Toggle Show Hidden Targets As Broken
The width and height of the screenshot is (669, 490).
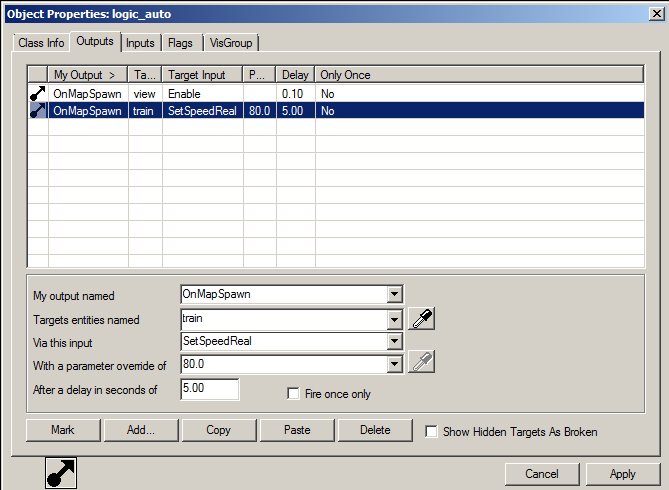(x=432, y=431)
